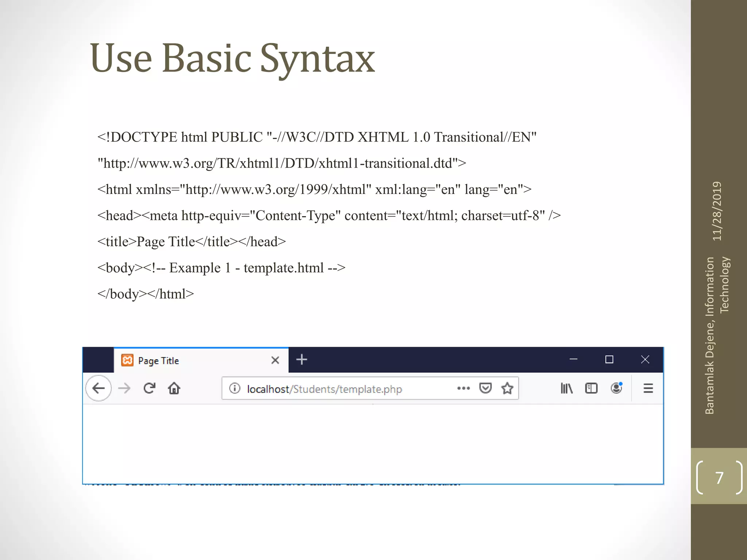Open the hamburger application menu
747x560 pixels.
[x=648, y=388]
